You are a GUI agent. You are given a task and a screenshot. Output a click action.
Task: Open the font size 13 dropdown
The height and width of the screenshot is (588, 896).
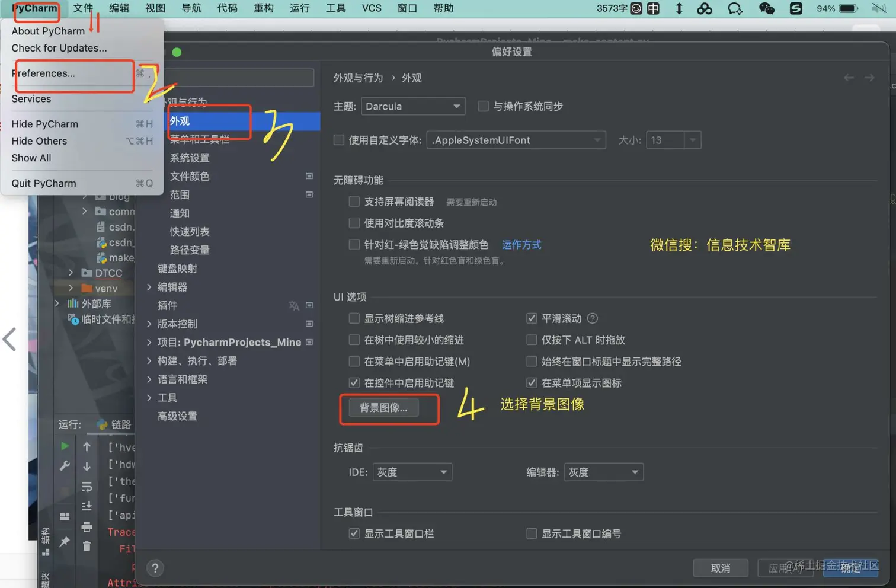tap(674, 140)
